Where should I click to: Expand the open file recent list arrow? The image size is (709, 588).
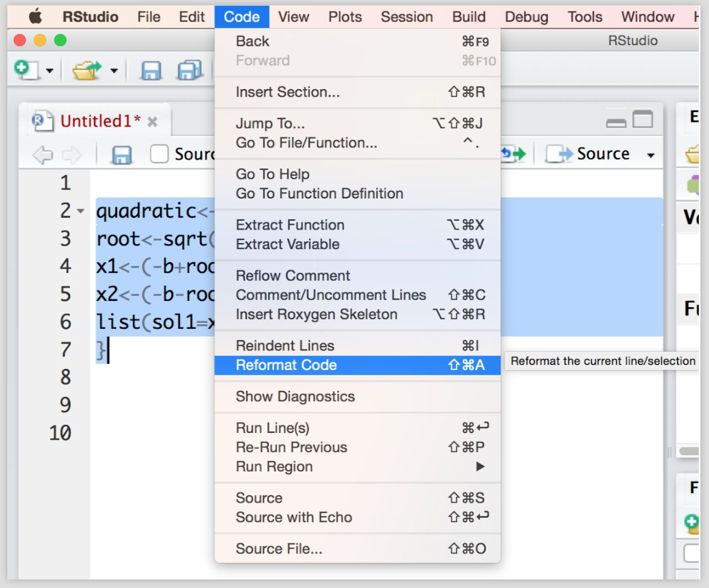(x=114, y=71)
